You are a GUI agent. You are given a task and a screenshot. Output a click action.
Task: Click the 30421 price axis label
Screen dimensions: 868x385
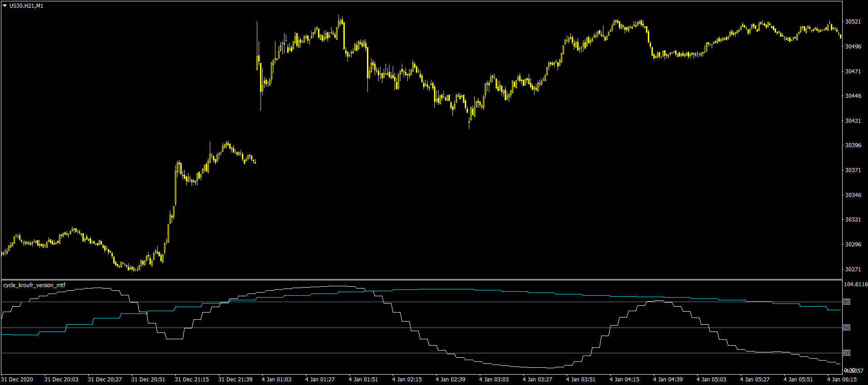[853, 121]
